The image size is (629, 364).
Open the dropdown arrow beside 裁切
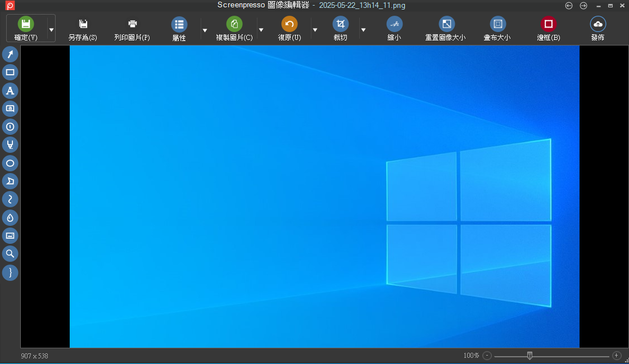pyautogui.click(x=364, y=30)
